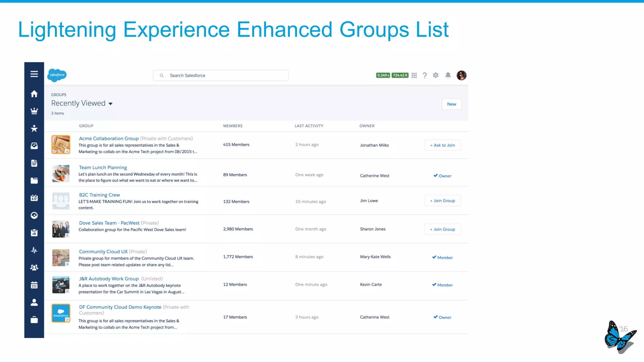Click the OWNER column header
This screenshot has width=644, height=362.
point(367,126)
